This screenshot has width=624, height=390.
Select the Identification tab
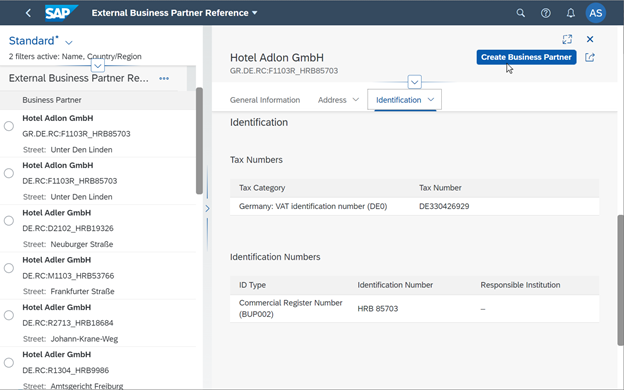[398, 100]
